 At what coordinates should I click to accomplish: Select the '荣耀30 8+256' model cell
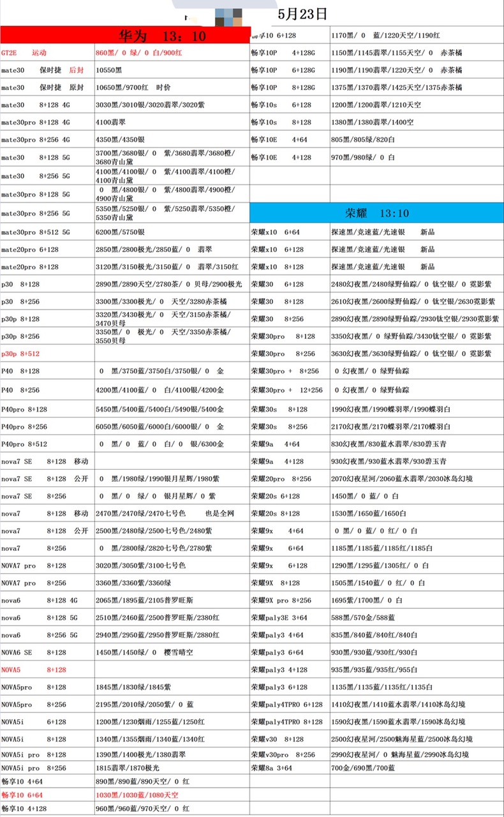coord(290,319)
